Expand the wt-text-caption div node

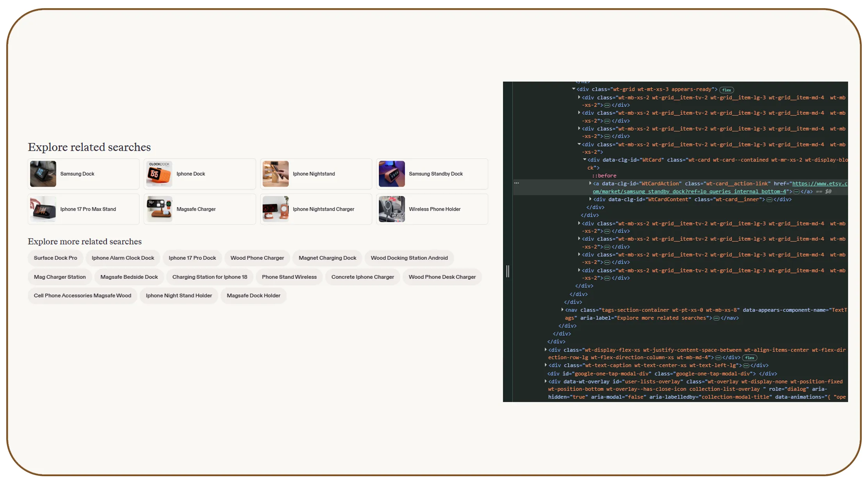point(545,365)
